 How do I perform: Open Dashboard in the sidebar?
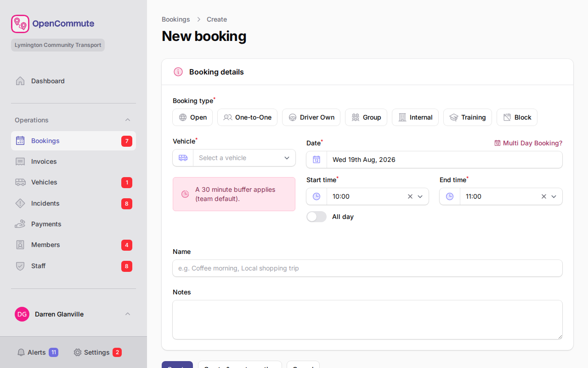pos(73,81)
